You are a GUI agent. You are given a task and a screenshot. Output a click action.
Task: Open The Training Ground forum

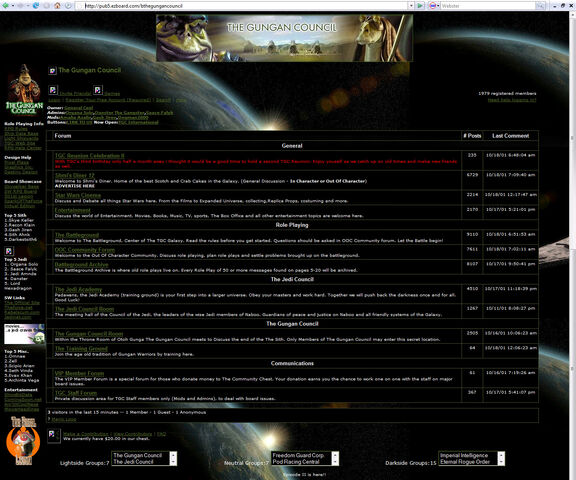point(81,349)
